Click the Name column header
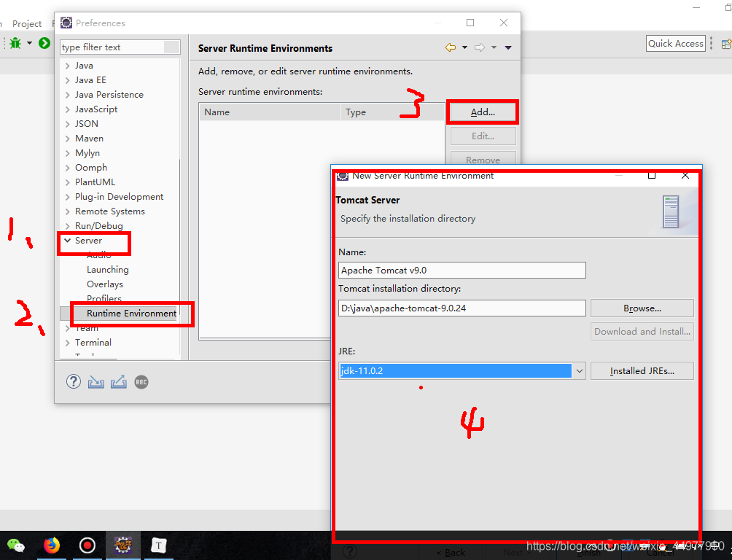 [270, 112]
